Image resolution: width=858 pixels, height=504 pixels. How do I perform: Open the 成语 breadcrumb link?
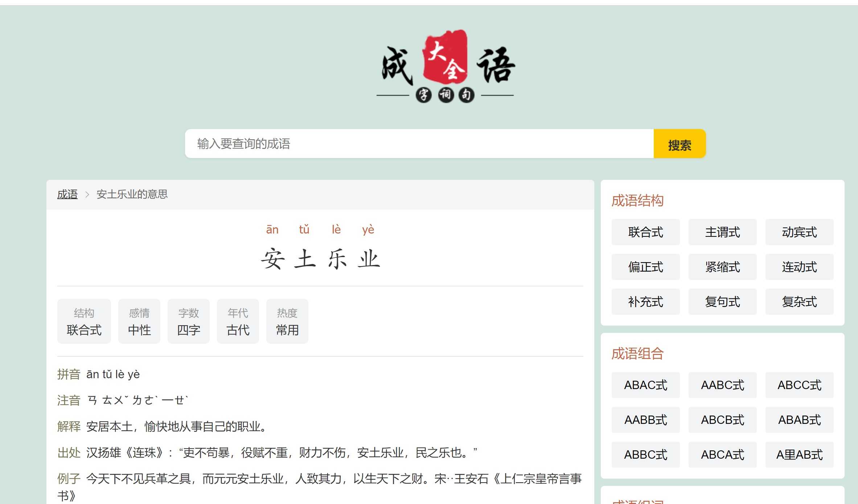tap(67, 194)
